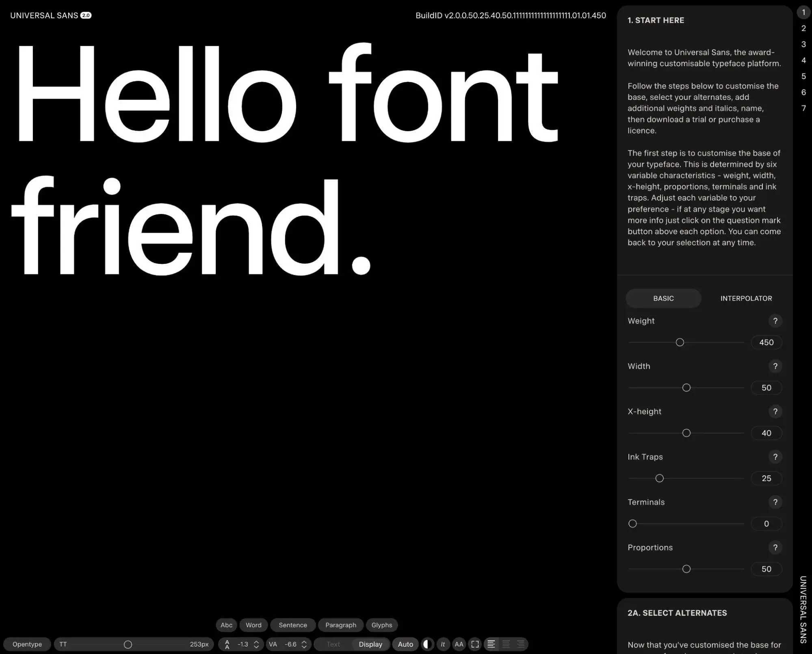This screenshot has height=654, width=812.
Task: Click the Width slider handle
Action: tap(686, 388)
